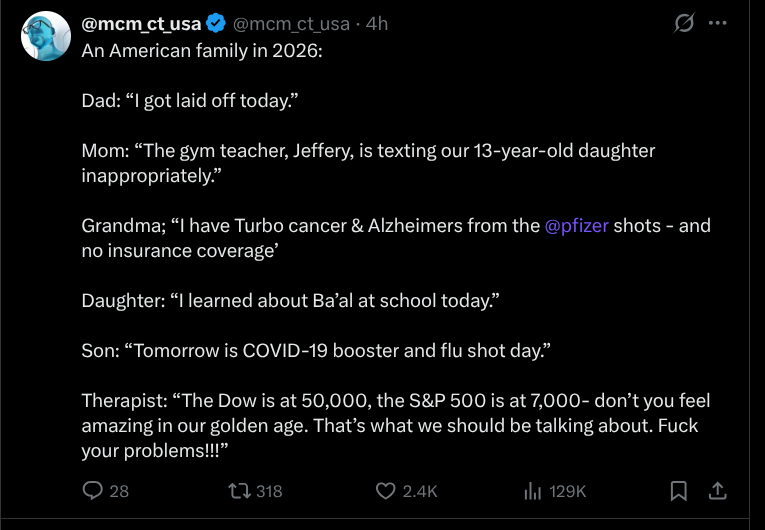Screen dimensions: 765x530
Task: Click the 28 replies count
Action: tap(119, 491)
